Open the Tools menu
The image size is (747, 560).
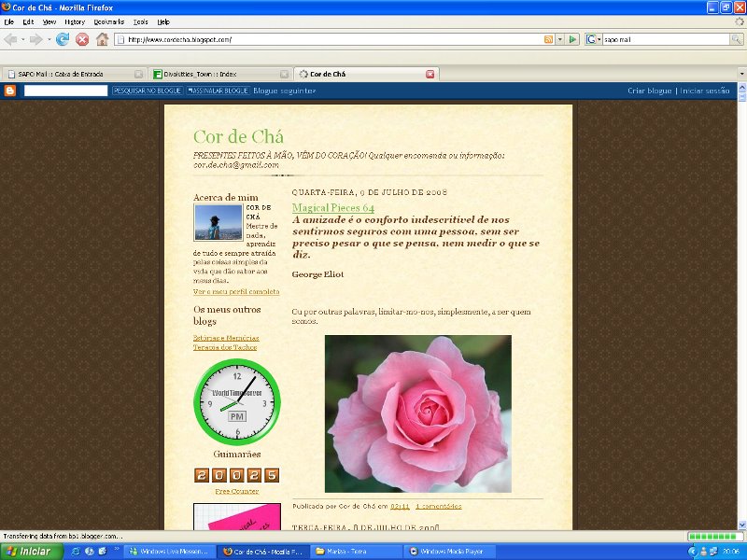141,21
